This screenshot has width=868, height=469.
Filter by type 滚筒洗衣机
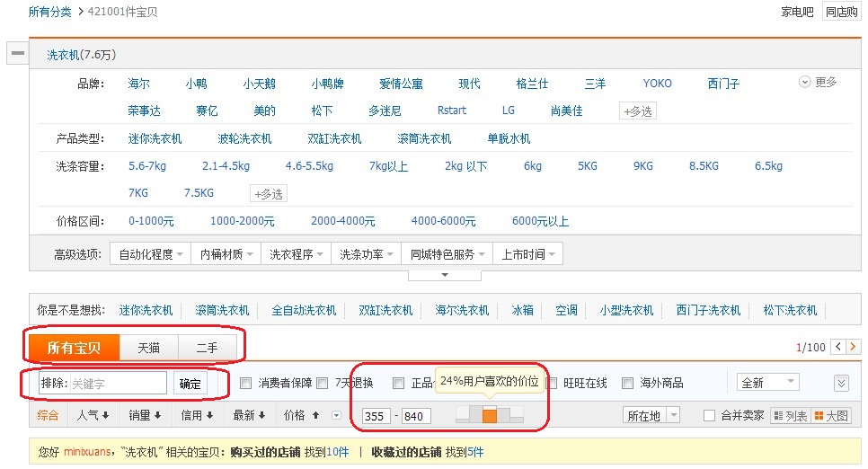[424, 138]
